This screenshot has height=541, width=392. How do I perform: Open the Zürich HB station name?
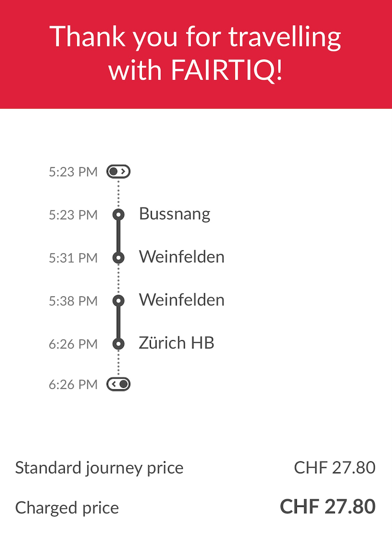[176, 343]
